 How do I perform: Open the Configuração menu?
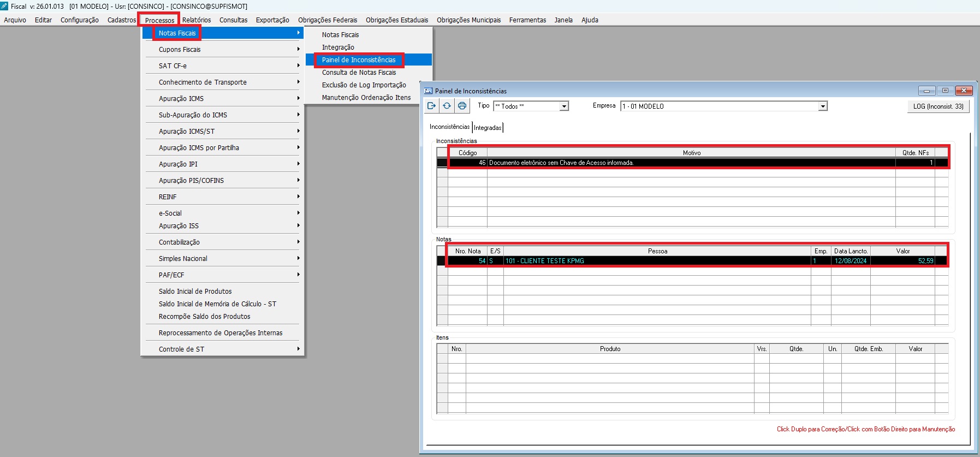(x=80, y=20)
